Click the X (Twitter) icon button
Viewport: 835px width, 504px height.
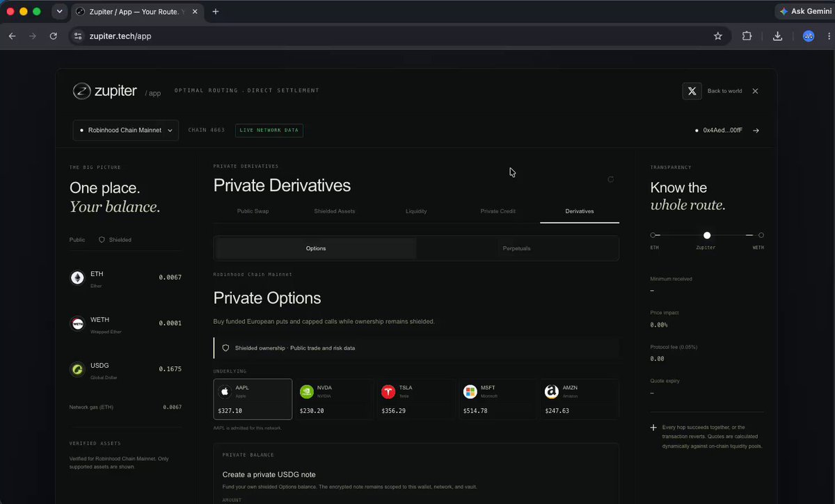[692, 91]
